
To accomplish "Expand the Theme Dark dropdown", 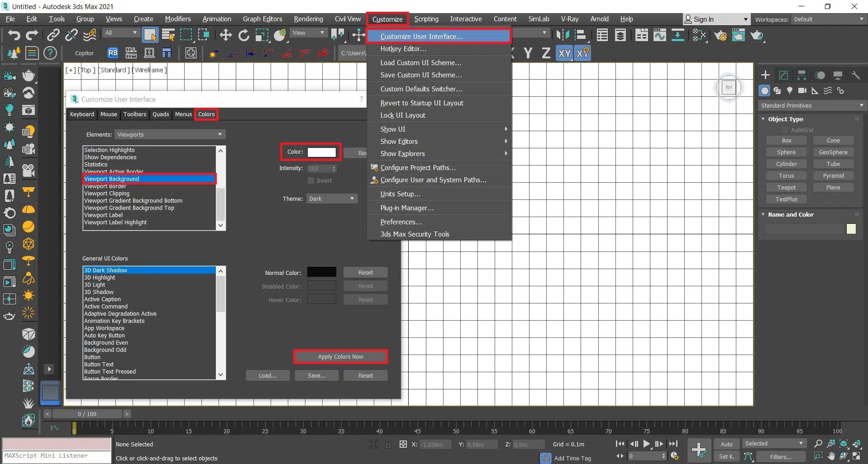I will coord(332,199).
